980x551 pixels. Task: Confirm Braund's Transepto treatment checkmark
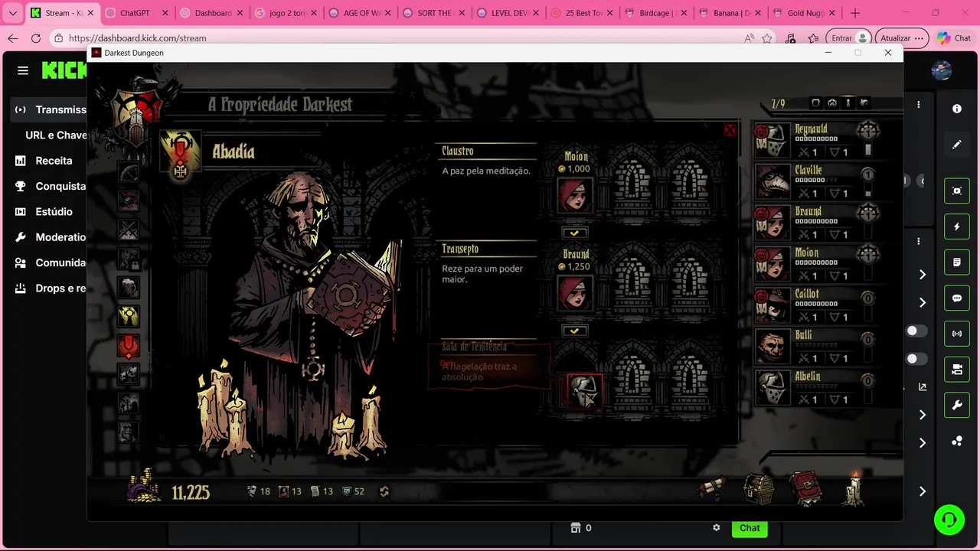574,331
